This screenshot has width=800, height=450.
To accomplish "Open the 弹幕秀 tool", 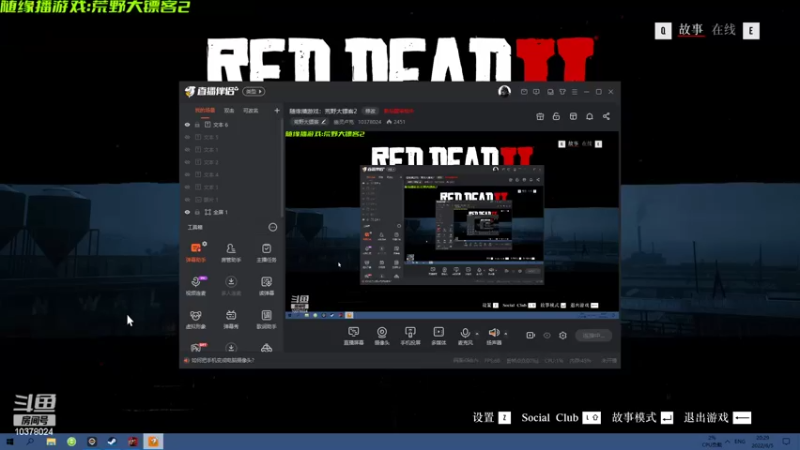I will point(231,319).
